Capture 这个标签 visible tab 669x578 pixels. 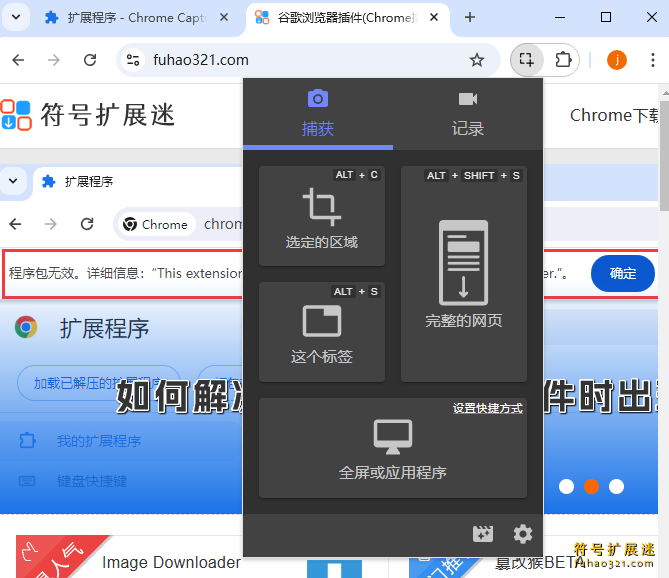tap(322, 332)
